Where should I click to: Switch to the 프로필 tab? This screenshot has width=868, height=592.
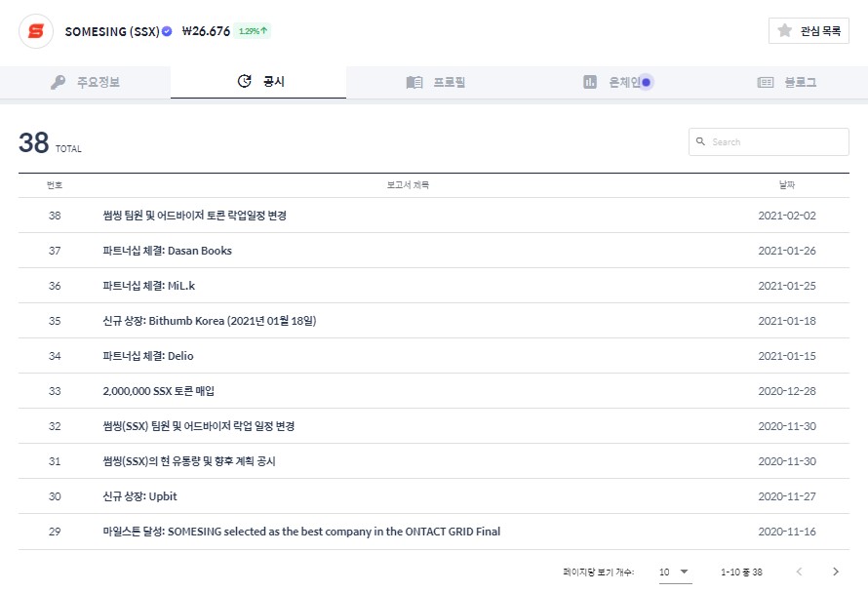[435, 82]
